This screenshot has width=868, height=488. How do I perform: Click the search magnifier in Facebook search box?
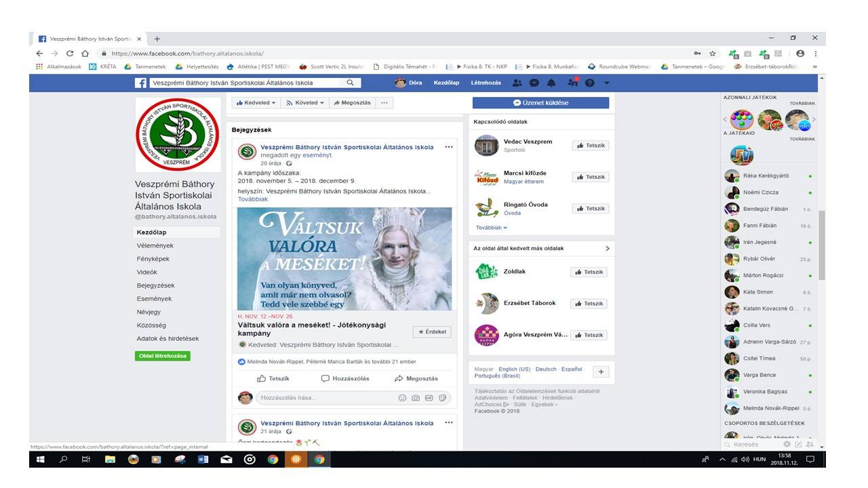click(x=350, y=83)
